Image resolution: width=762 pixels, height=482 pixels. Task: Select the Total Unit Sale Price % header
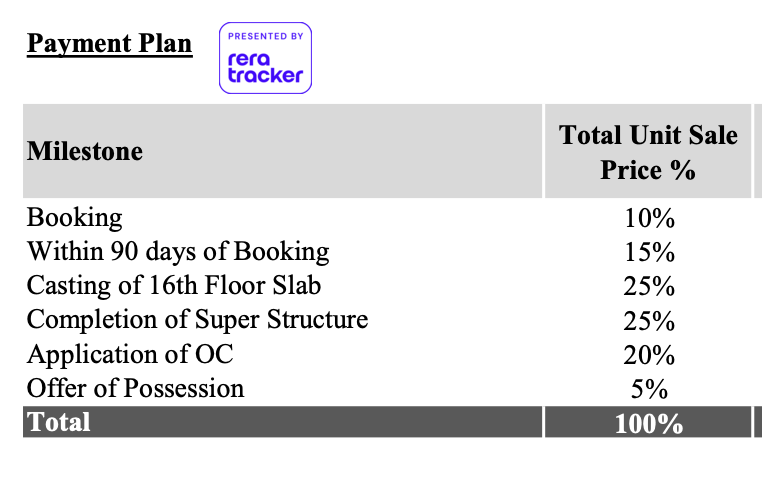(647, 151)
